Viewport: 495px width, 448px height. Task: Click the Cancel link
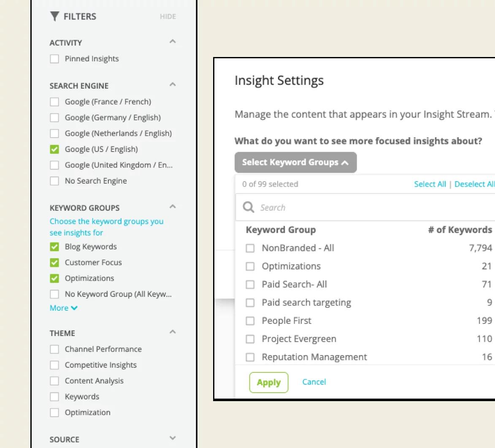[314, 382]
